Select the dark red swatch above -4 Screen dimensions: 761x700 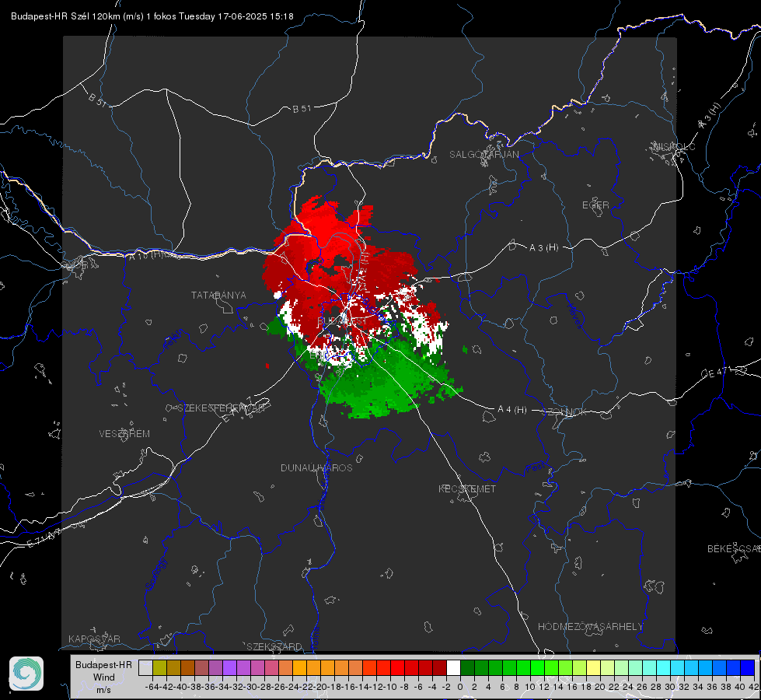(439, 667)
